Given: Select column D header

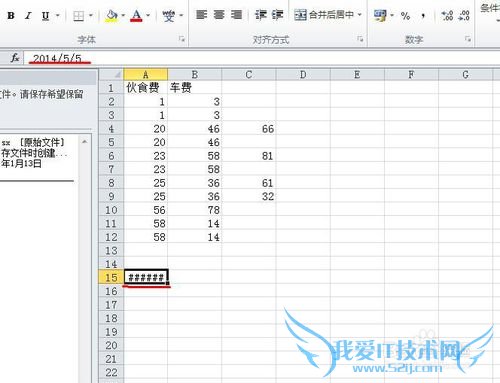Looking at the screenshot, I should [303, 74].
